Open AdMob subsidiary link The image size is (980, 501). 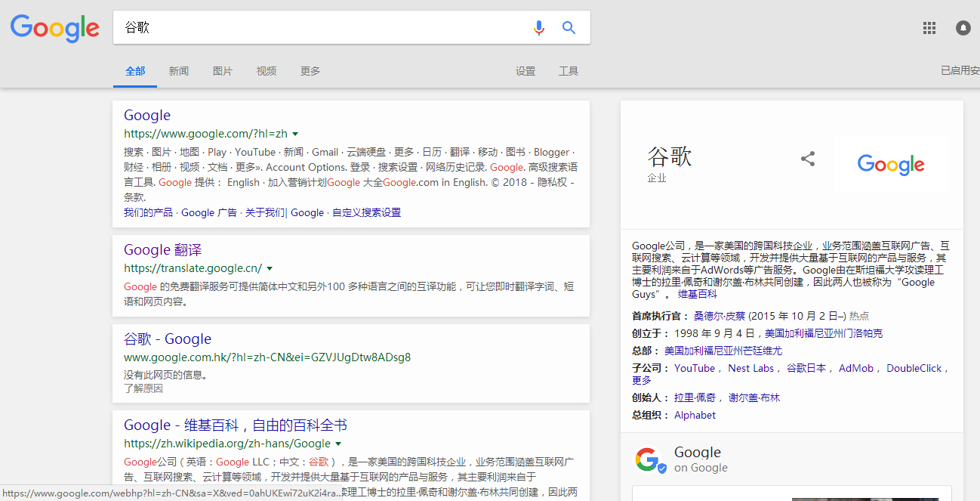856,368
